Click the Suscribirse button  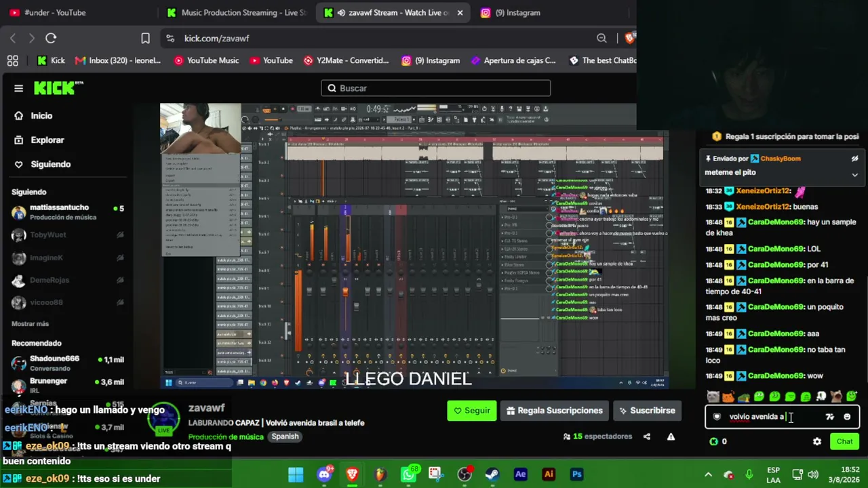[x=646, y=411]
